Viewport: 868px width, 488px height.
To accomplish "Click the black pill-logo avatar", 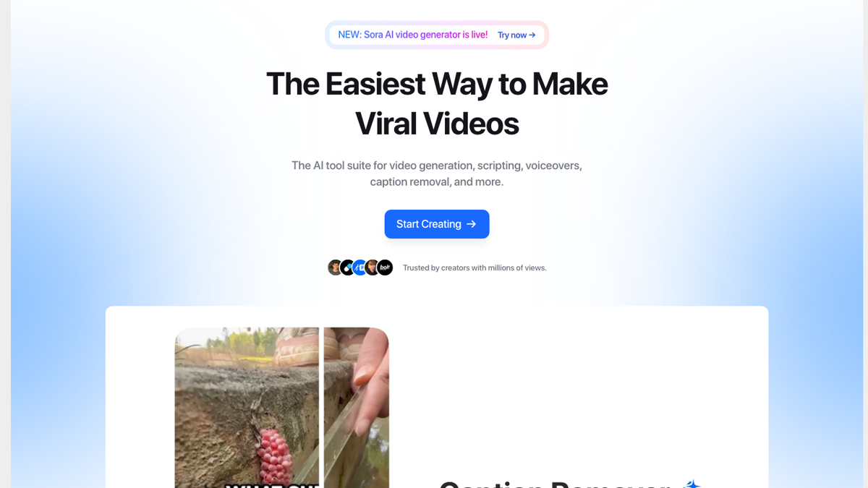I will (348, 267).
